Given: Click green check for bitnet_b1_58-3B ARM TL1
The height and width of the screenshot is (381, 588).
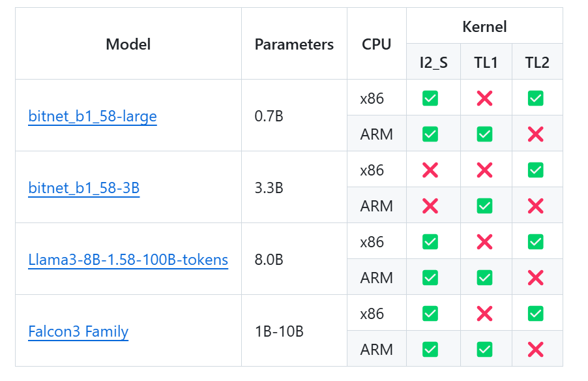Looking at the screenshot, I should 484,206.
